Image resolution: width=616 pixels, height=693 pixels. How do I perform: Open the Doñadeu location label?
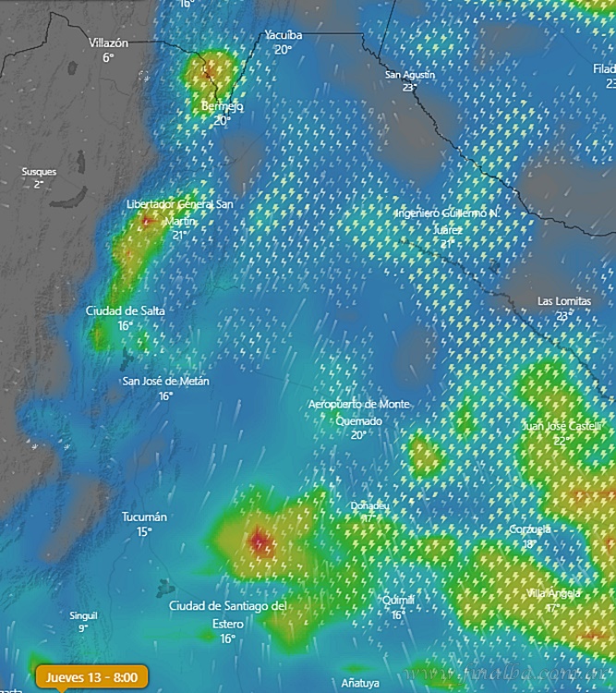point(369,506)
